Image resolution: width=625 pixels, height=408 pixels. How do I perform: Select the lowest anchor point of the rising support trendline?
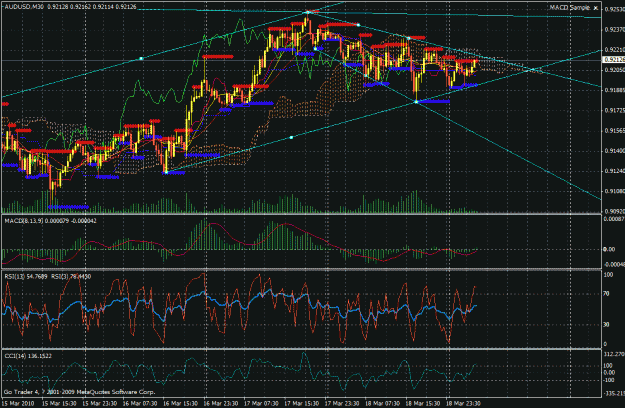(x=166, y=172)
